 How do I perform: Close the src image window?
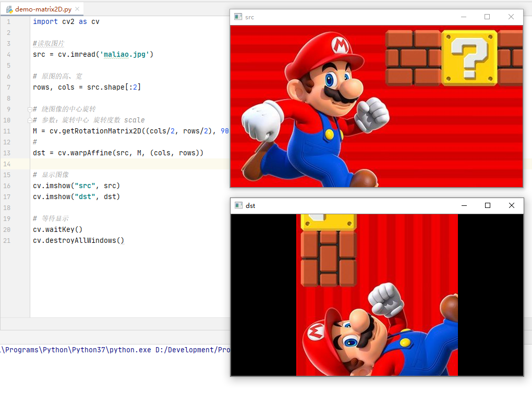(x=511, y=17)
